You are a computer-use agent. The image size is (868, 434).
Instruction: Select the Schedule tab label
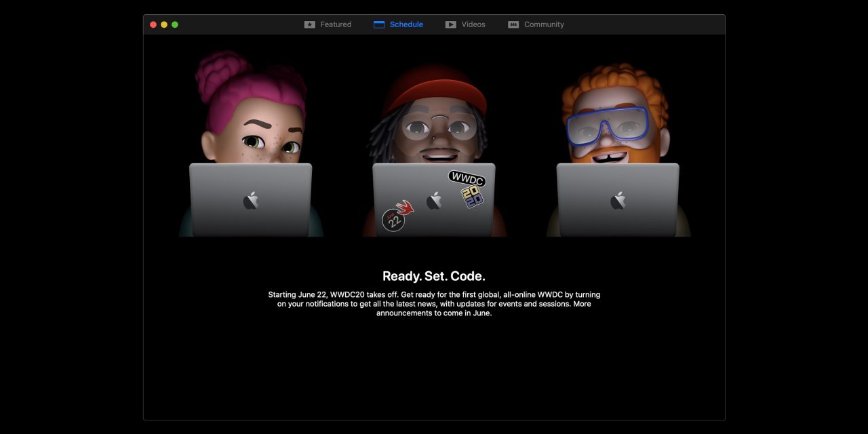click(x=406, y=24)
